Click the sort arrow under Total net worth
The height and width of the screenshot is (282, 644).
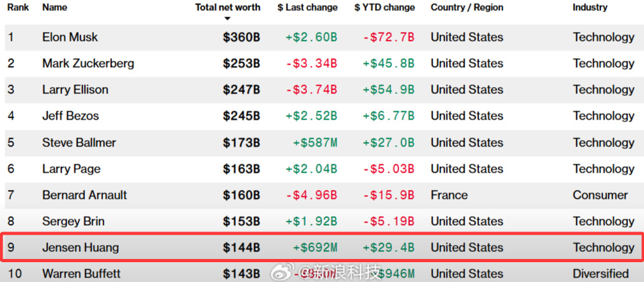[x=227, y=19]
